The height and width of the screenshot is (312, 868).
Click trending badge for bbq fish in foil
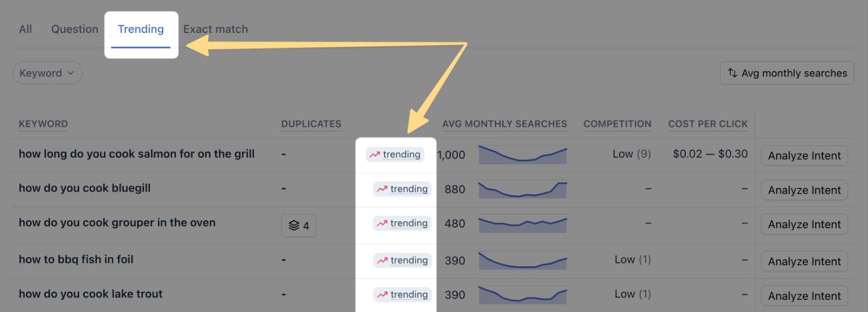tap(403, 261)
